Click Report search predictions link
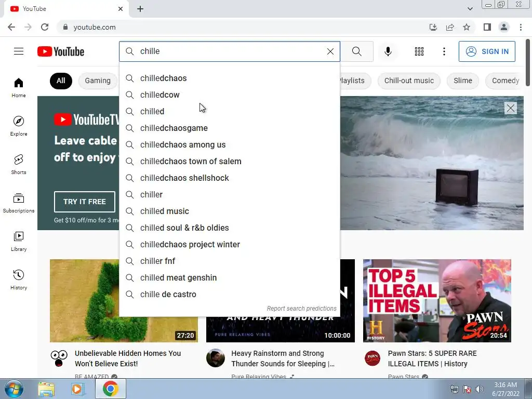This screenshot has height=399, width=532. click(301, 309)
